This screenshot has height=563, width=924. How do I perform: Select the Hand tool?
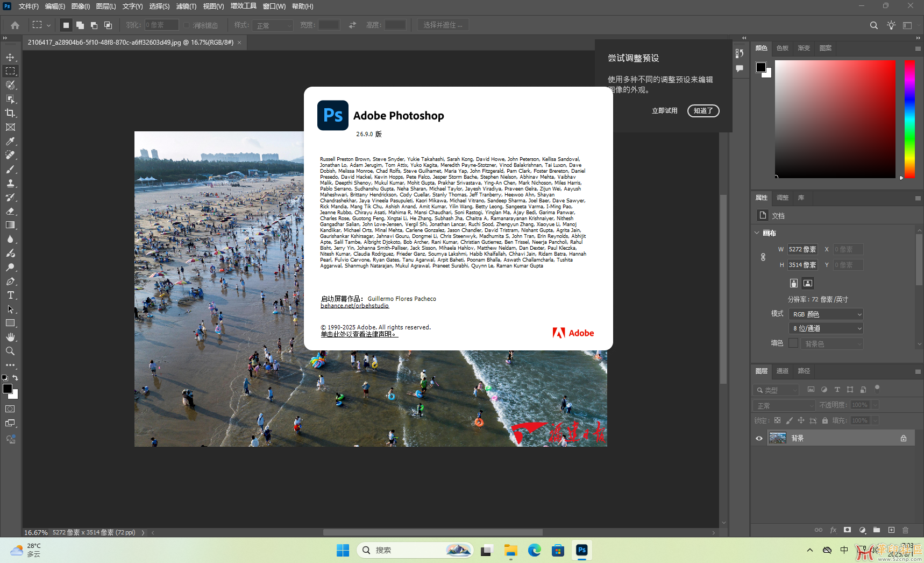(x=10, y=337)
